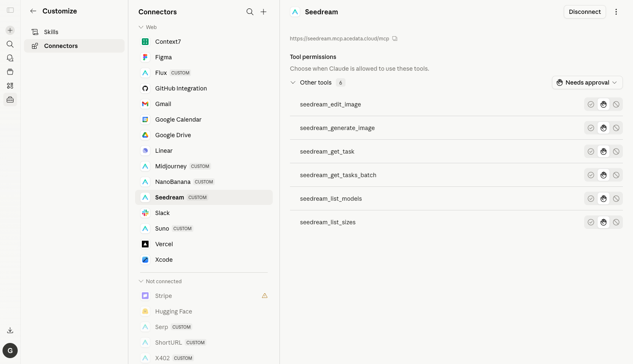Block the seedream_list_models tool
The image size is (633, 364).
click(616, 199)
